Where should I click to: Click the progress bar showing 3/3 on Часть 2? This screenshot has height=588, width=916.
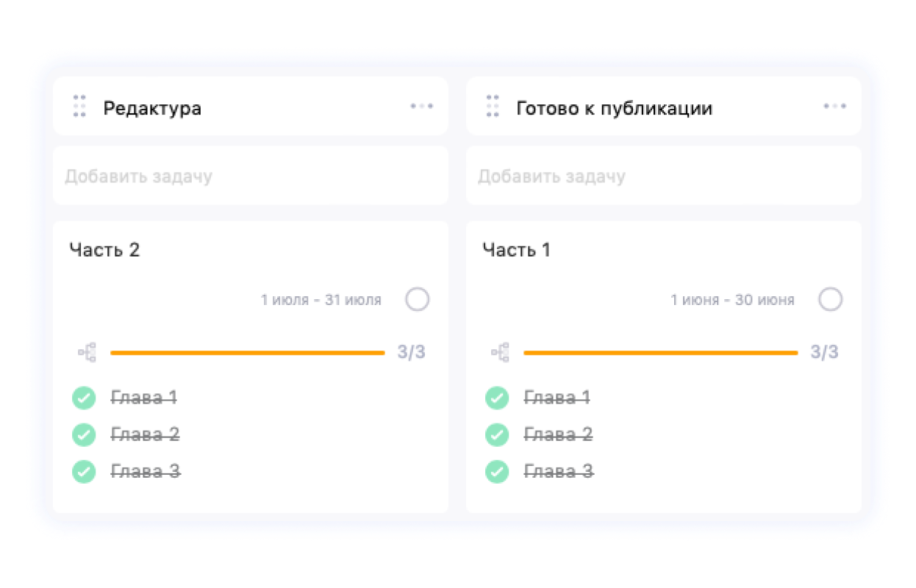(x=248, y=352)
